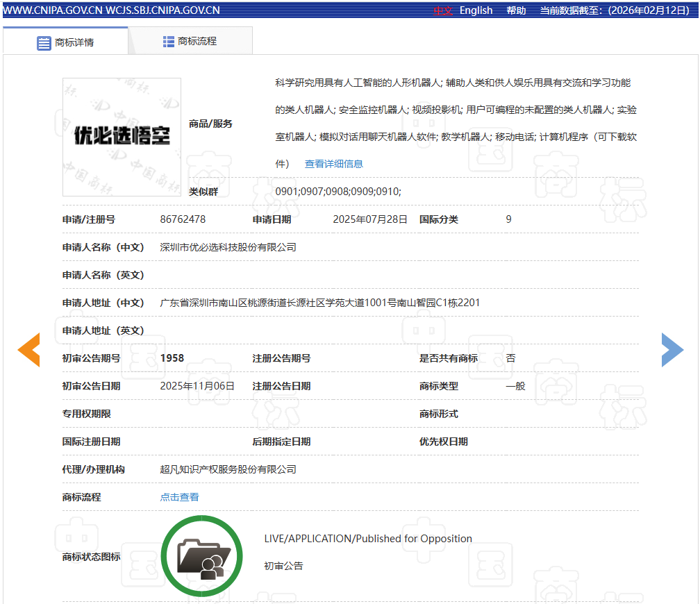Open the WCJS.SBJ.CNIPA.GOV.CN link
Screen dimensions: 700x604
pyautogui.click(x=163, y=10)
